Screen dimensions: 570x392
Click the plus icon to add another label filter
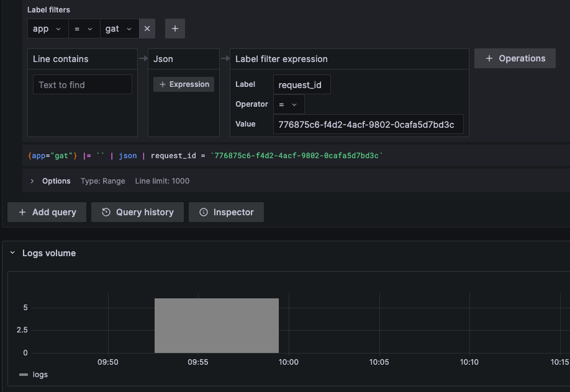coord(174,28)
